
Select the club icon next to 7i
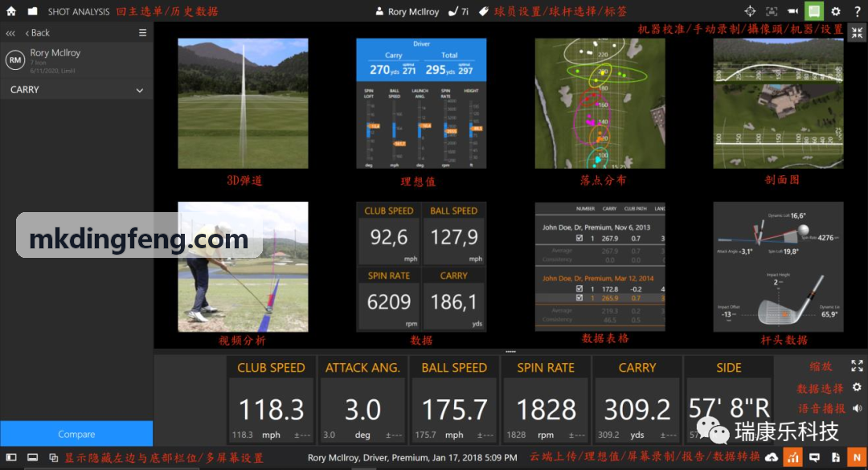pos(452,11)
